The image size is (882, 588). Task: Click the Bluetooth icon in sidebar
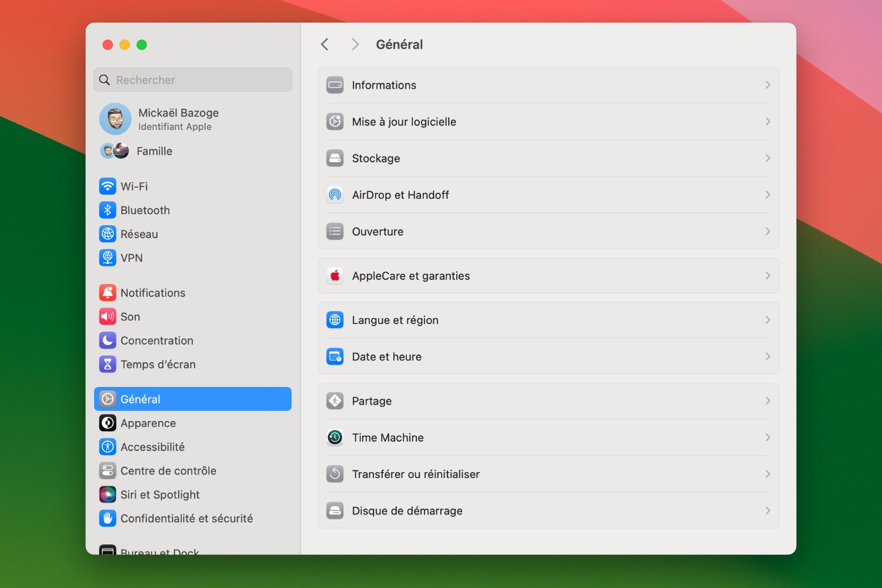(108, 210)
